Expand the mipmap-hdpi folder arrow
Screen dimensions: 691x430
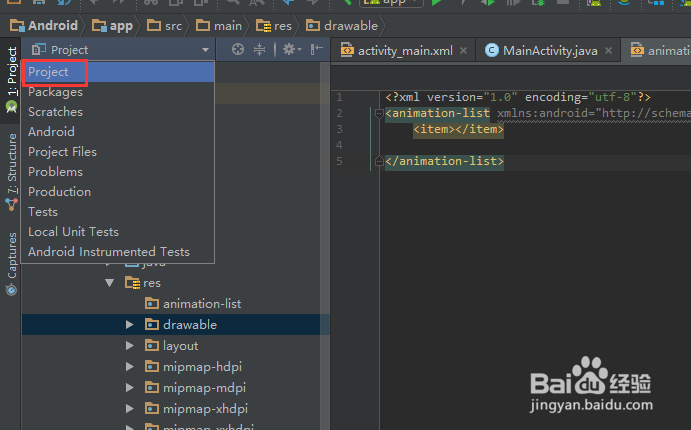click(130, 367)
